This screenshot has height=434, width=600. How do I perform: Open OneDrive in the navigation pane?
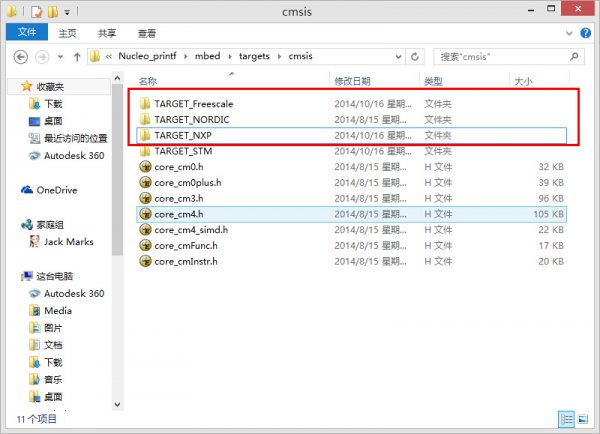57,190
